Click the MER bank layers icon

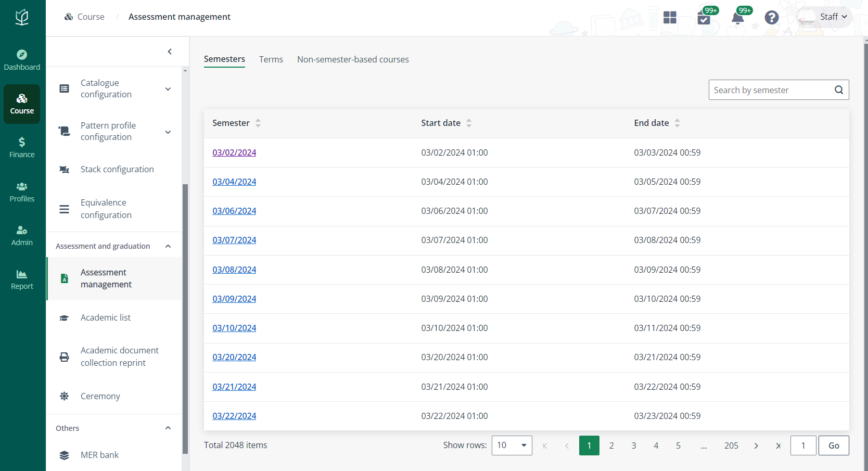64,455
